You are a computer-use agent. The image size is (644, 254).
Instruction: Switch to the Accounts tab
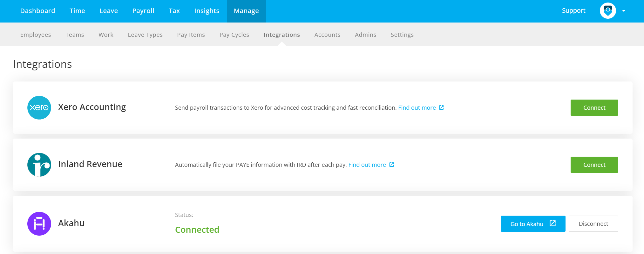coord(327,35)
